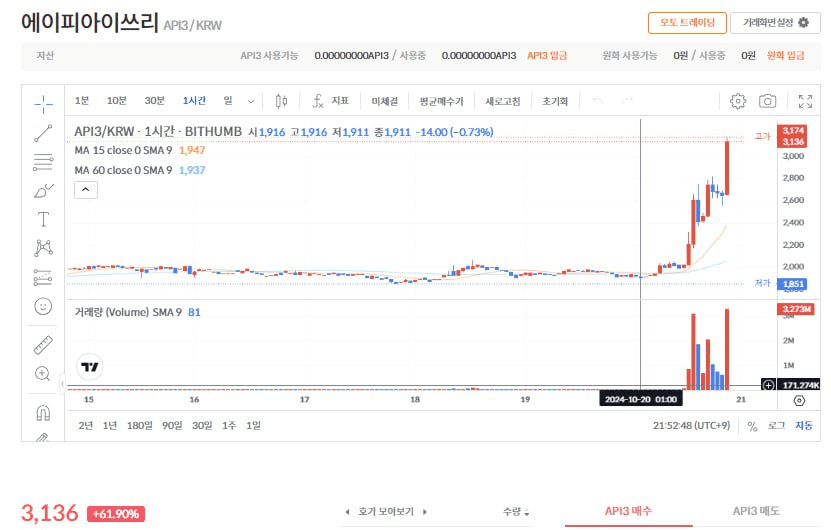Viewport: 831px width, 530px height.
Task: Select the XABCD pattern tool
Action: coord(43,248)
